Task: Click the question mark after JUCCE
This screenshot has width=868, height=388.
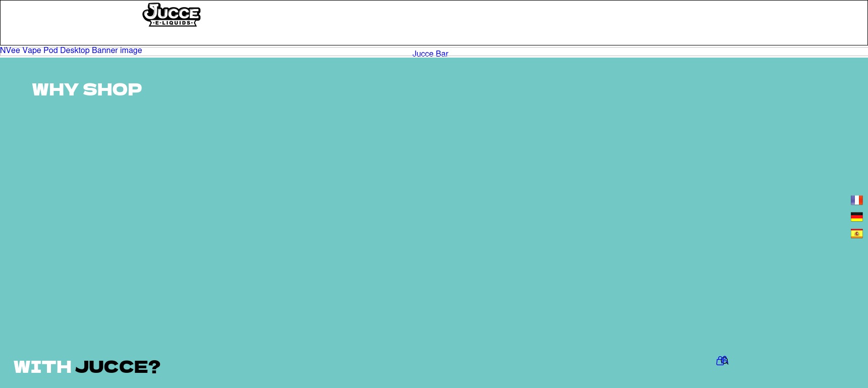Action: 154,367
